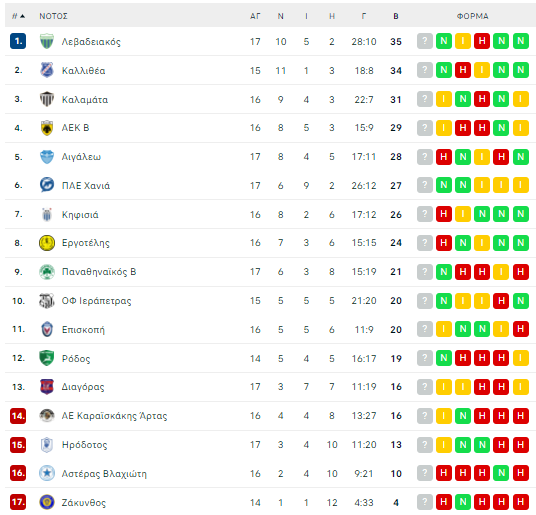The image size is (536, 515).
Task: Click the ΝΟΤΟΣ group header
Action: click(53, 16)
